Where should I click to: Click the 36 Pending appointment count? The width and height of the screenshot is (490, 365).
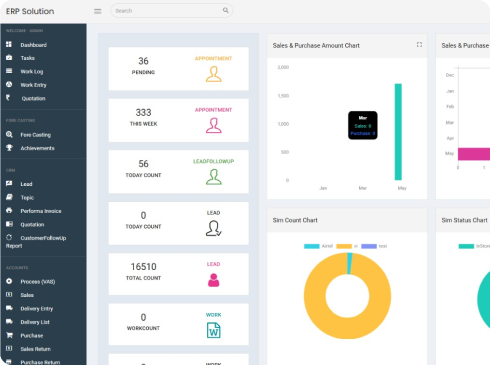143,61
